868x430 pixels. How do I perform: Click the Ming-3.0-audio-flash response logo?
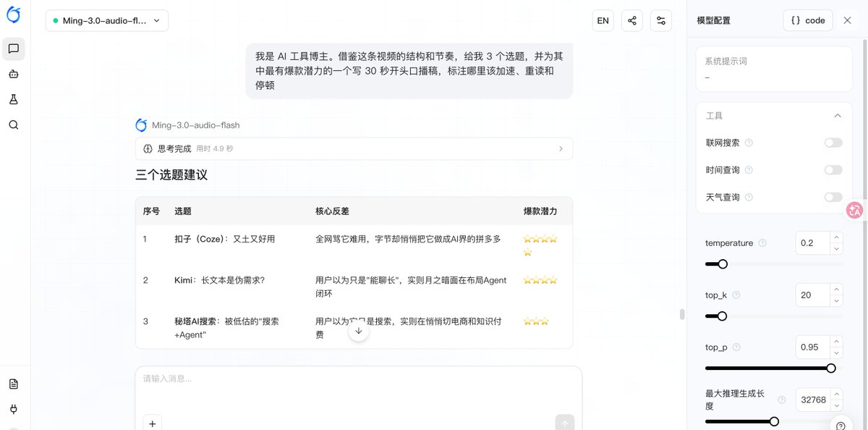click(141, 125)
